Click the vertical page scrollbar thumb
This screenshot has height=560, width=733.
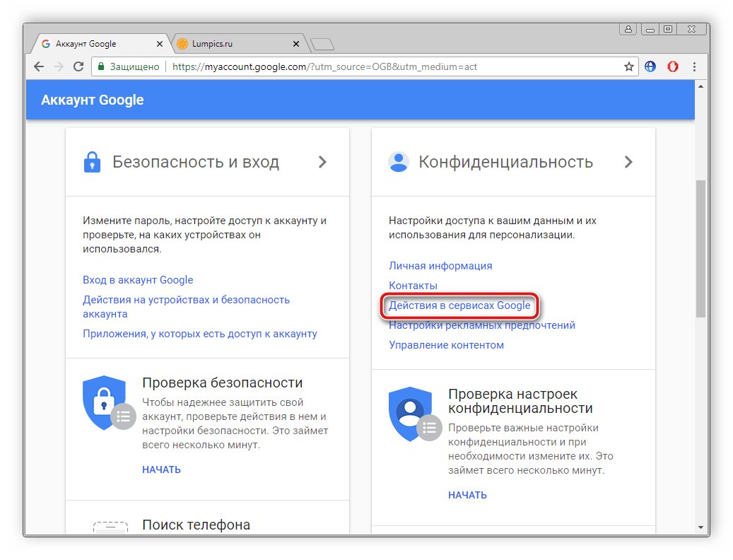coord(700,247)
